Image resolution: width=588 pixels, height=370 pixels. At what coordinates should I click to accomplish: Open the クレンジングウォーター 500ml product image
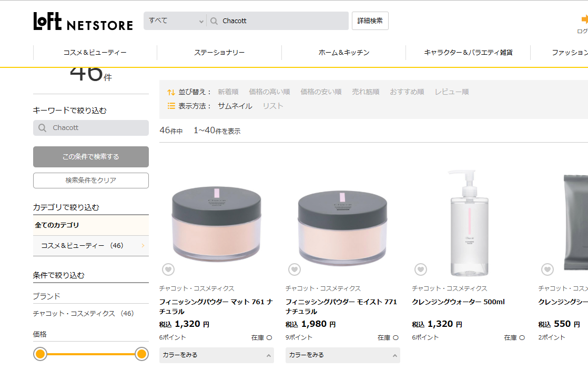(x=469, y=223)
